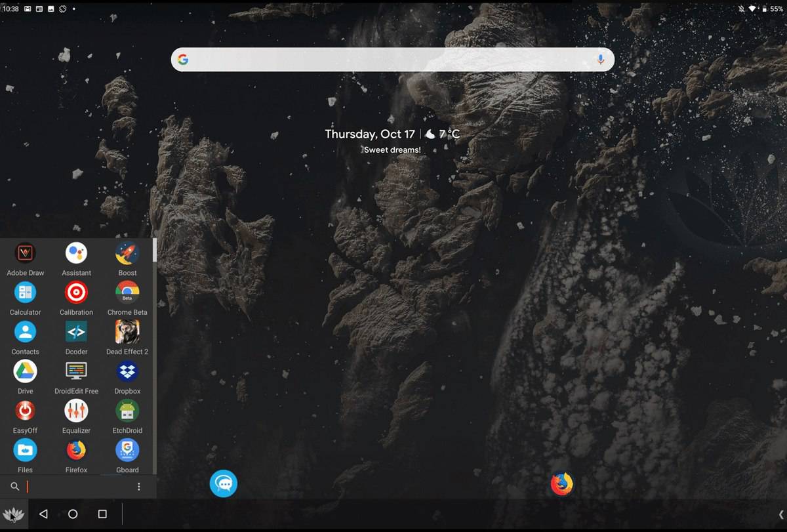
Task: Open the Calculator app
Action: 25,293
